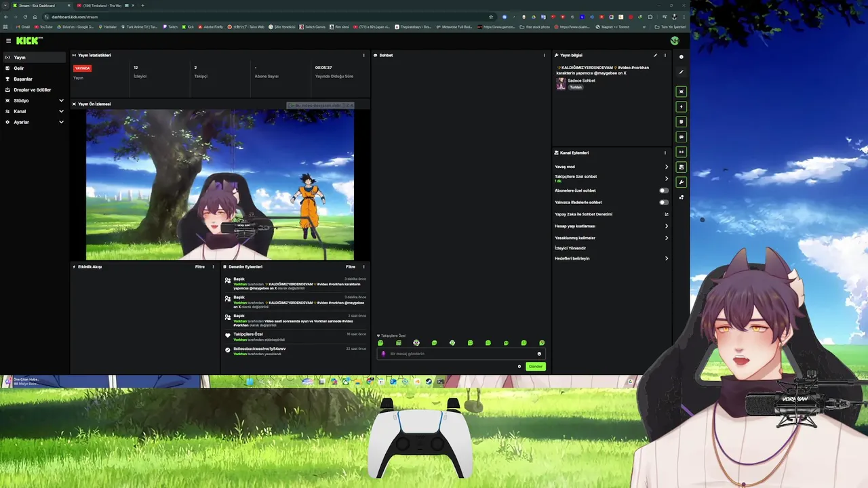Viewport: 868px width, 488px height.
Task: Open Yavaş mod settings chevron
Action: 667,167
